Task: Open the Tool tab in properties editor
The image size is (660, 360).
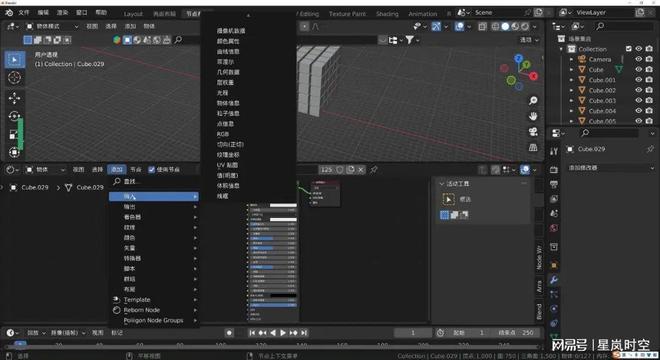Action: click(554, 151)
